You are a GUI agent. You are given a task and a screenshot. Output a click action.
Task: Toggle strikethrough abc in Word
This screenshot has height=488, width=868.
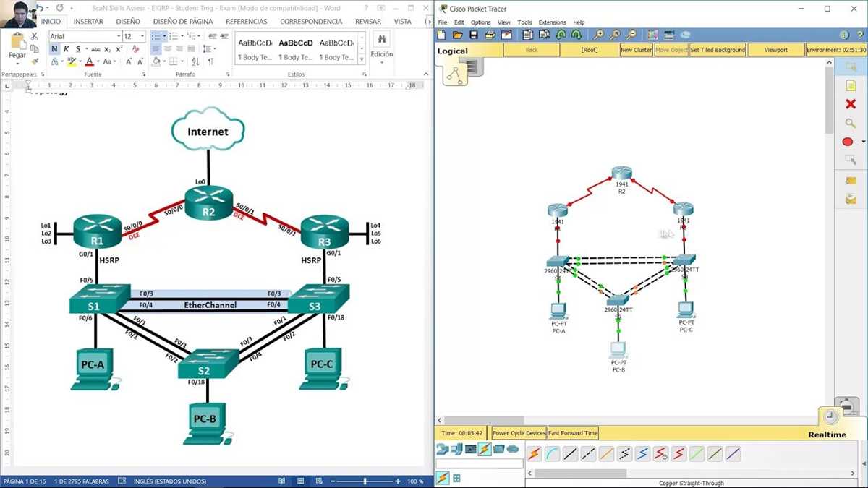click(95, 49)
